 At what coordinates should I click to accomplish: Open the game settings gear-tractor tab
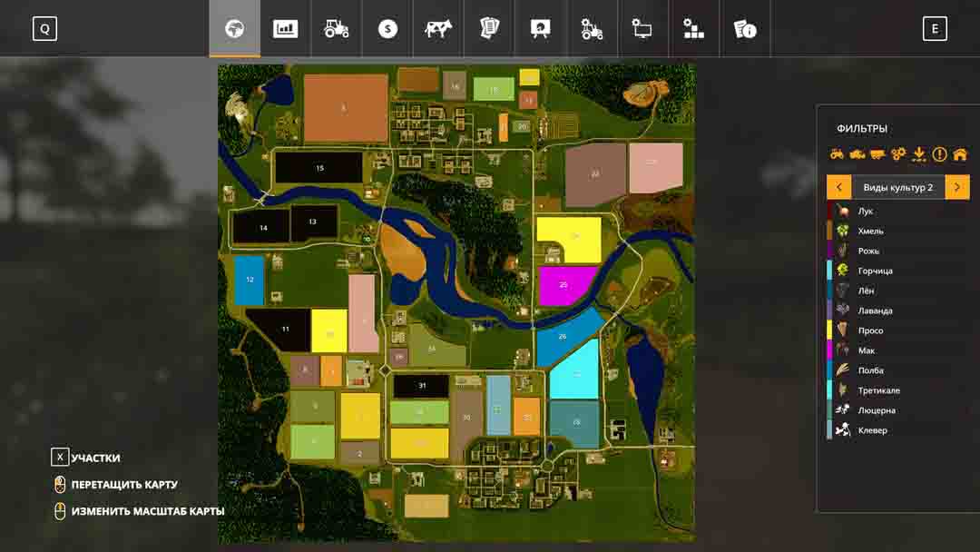pos(592,29)
